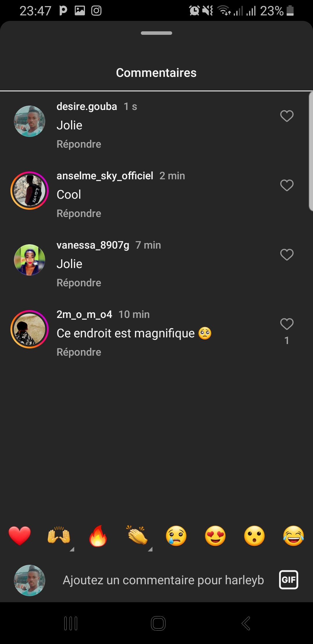Insert the tears of joy emoji
The width and height of the screenshot is (313, 644).
(x=294, y=536)
